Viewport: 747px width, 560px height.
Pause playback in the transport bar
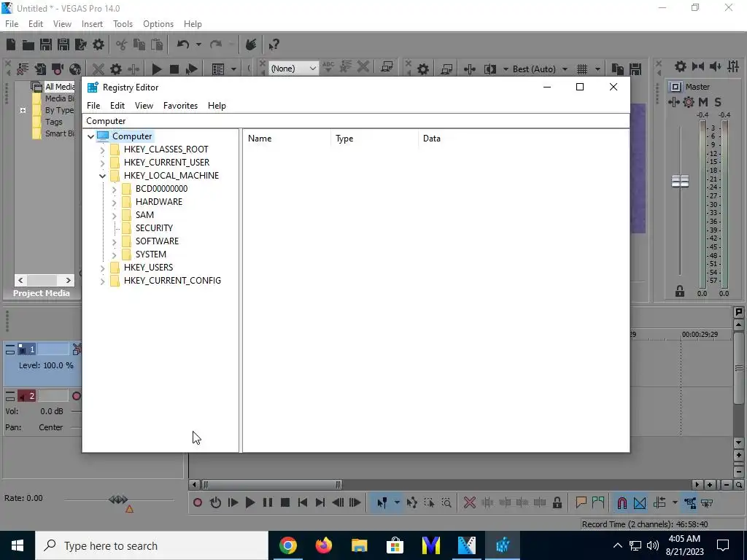pyautogui.click(x=268, y=502)
